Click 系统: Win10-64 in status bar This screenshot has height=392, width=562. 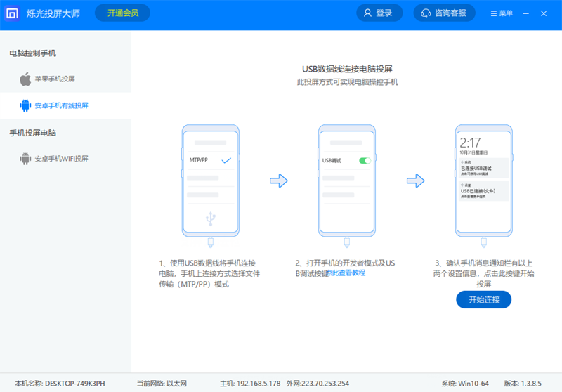click(465, 384)
